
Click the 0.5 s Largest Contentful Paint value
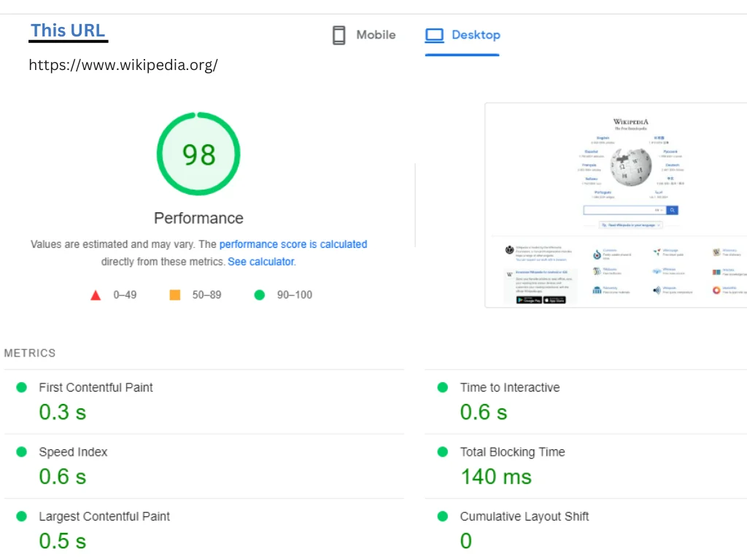(x=63, y=541)
